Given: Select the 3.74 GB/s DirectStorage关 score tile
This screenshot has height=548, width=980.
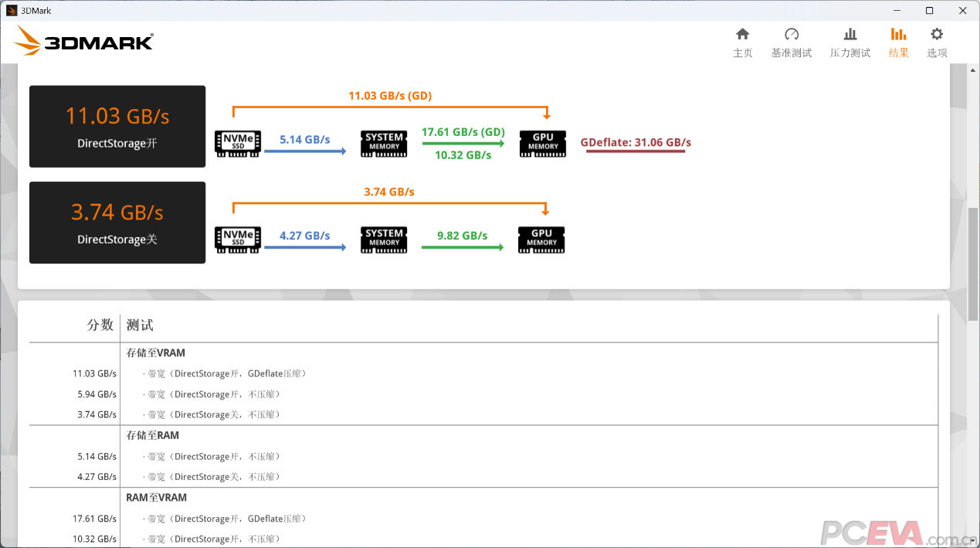Looking at the screenshot, I should [117, 223].
